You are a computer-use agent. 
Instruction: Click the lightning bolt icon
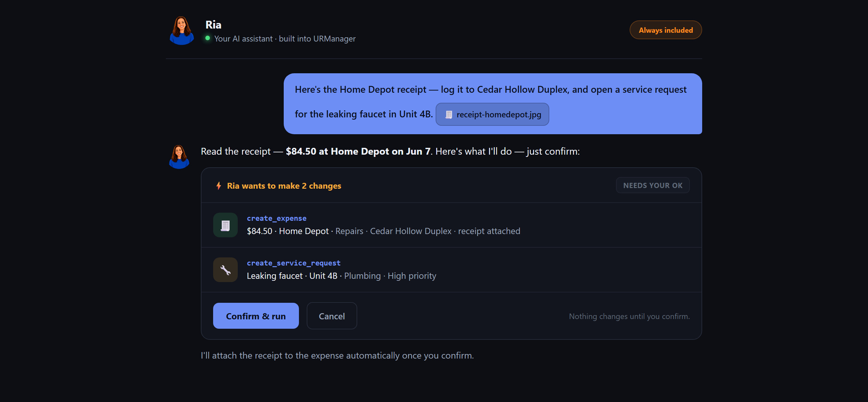[x=219, y=186]
